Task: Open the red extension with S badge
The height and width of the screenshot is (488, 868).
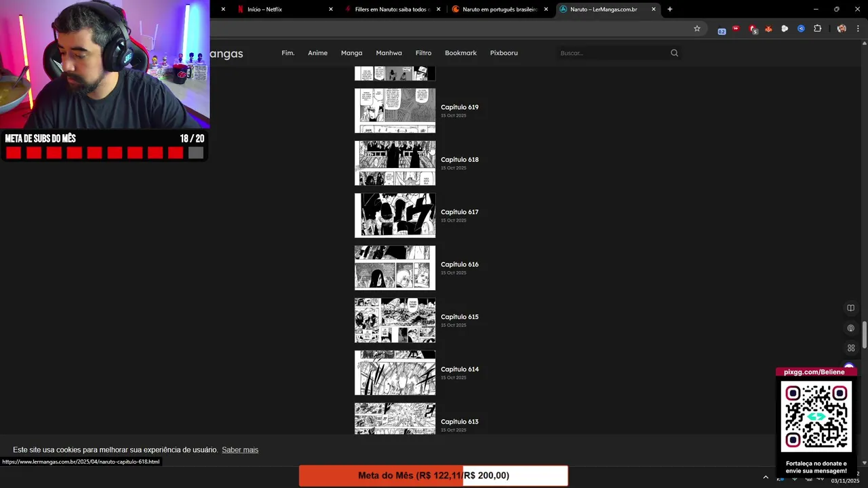Action: [753, 29]
